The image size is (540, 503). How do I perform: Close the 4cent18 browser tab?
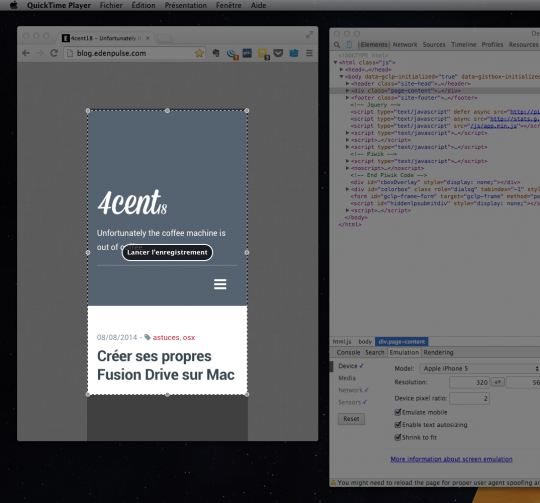point(148,38)
